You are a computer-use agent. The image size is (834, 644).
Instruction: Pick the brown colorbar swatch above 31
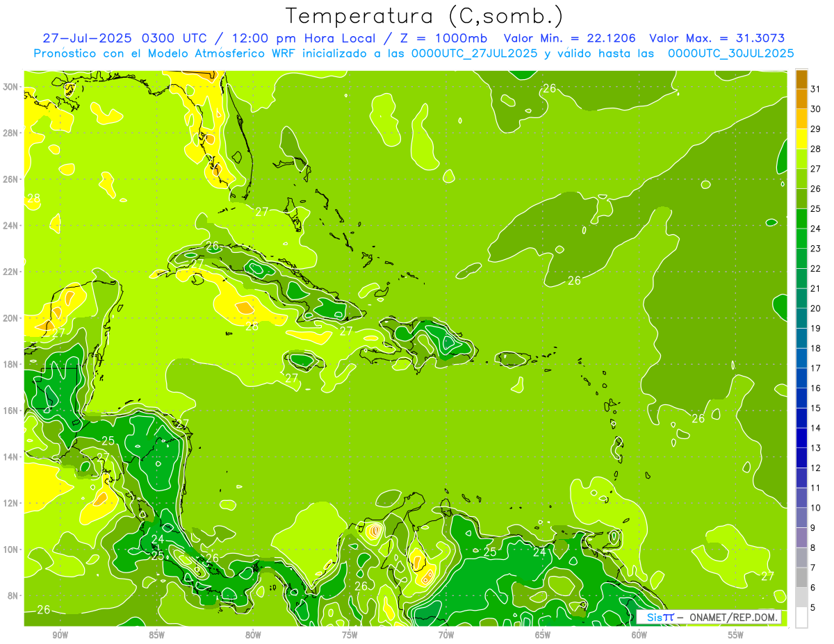(802, 79)
